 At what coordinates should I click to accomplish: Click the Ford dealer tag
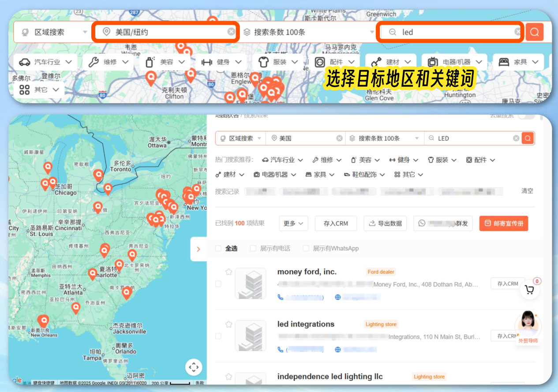(x=381, y=272)
